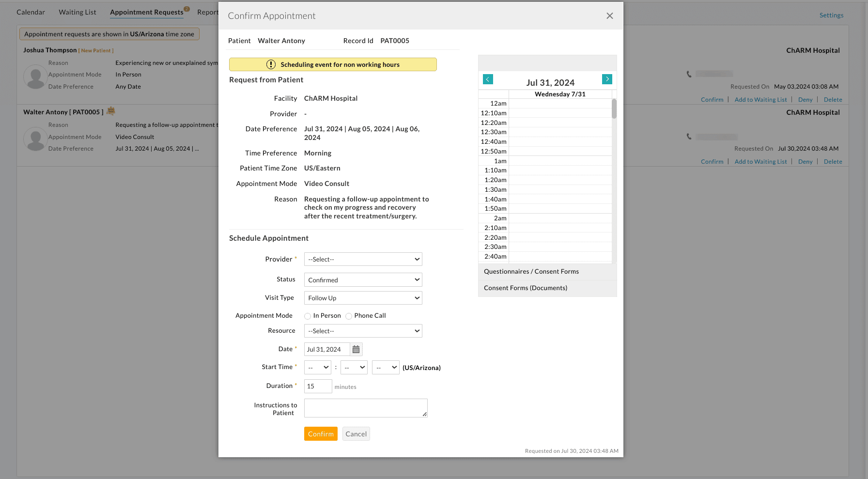Viewport: 868px width, 479px height.
Task: Click the phone icon for Joshua Thompson's request
Action: click(x=688, y=74)
